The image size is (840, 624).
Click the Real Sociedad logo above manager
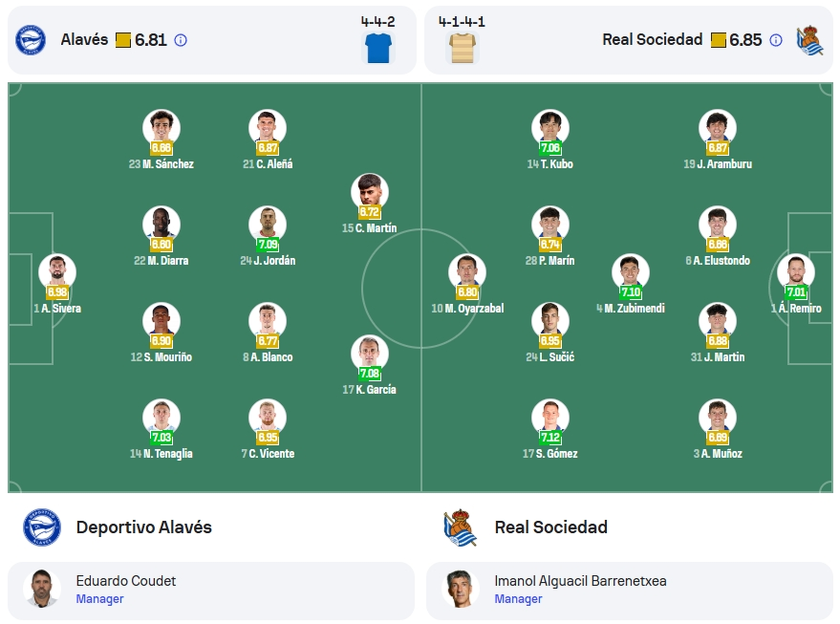click(461, 528)
